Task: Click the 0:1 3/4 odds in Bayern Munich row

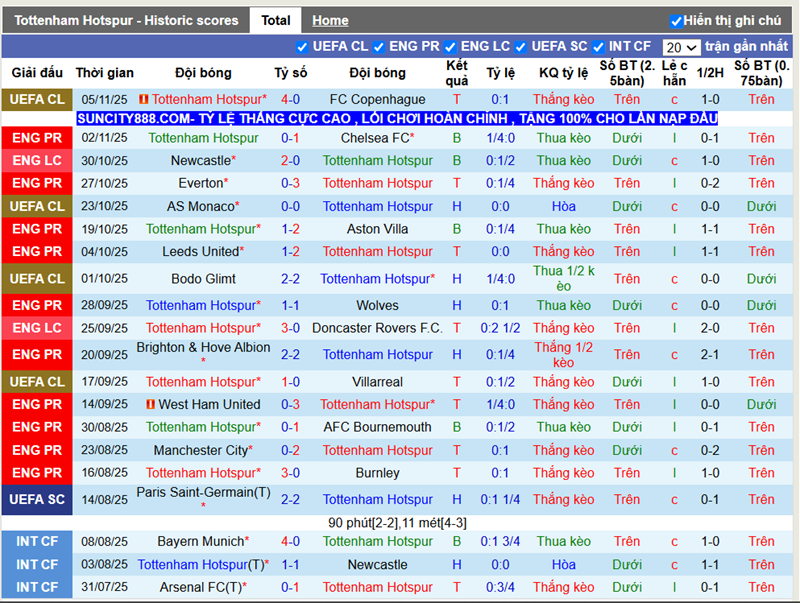Action: tap(500, 541)
